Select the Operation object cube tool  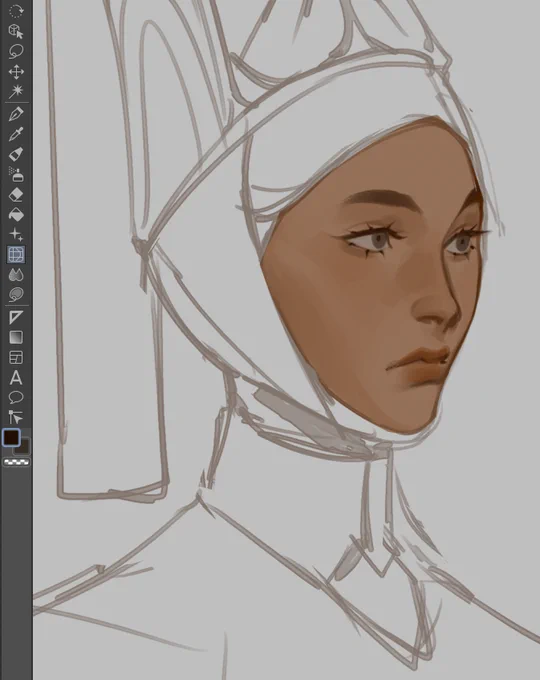coord(16,31)
